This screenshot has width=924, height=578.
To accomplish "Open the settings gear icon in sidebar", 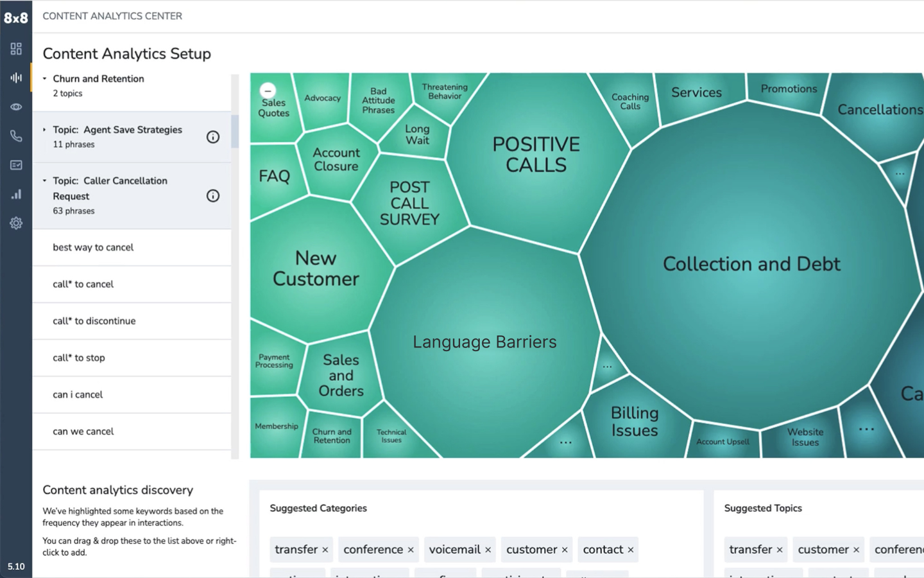I will click(x=16, y=223).
